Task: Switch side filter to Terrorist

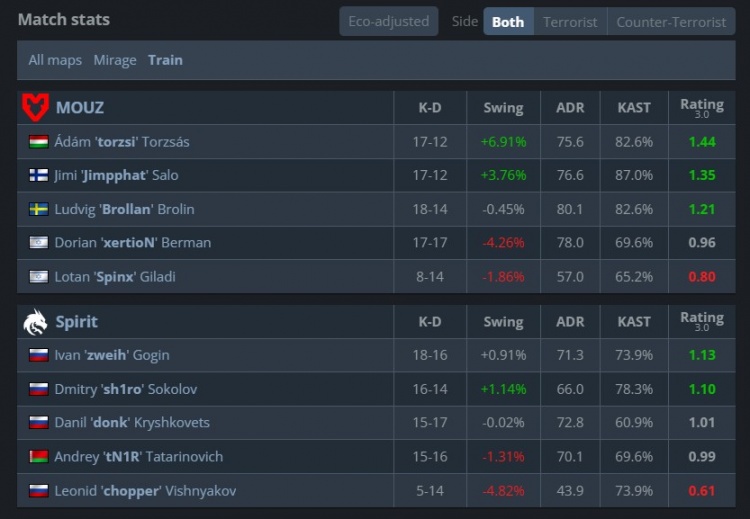Action: (570, 21)
